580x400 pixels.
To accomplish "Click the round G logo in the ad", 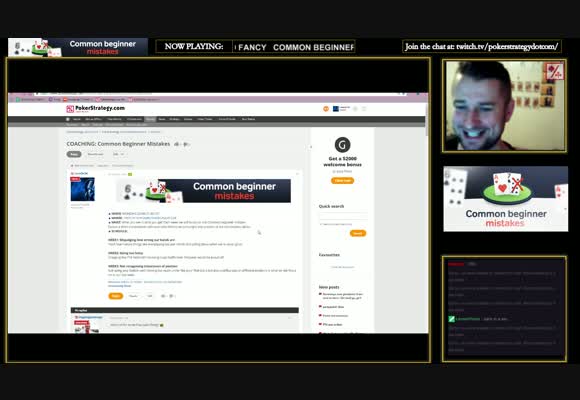I will [x=343, y=145].
